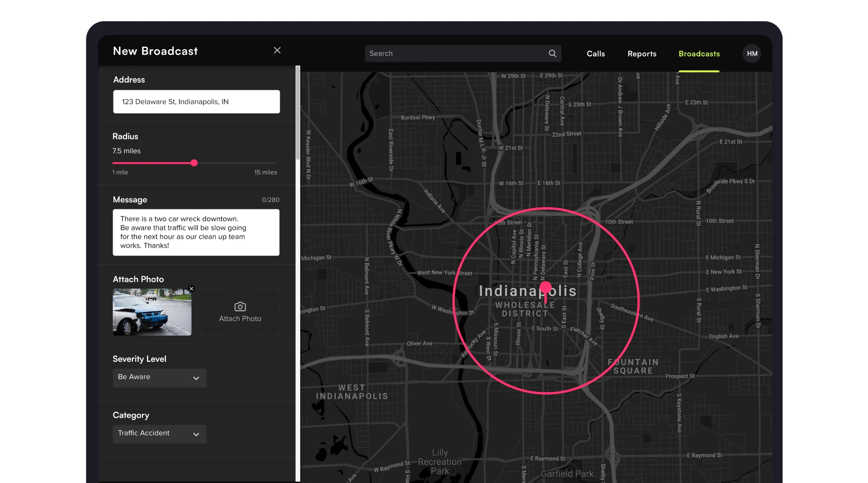
Task: Open the Severity Level dropdown
Action: 159,378
